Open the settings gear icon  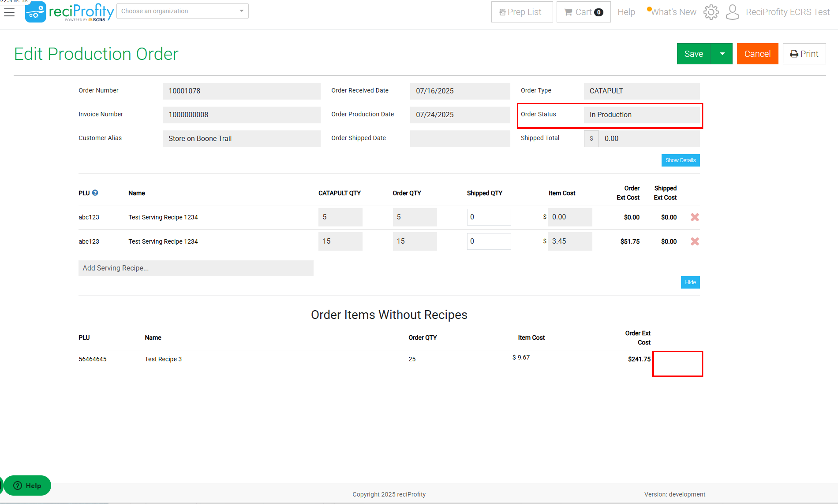pyautogui.click(x=711, y=12)
